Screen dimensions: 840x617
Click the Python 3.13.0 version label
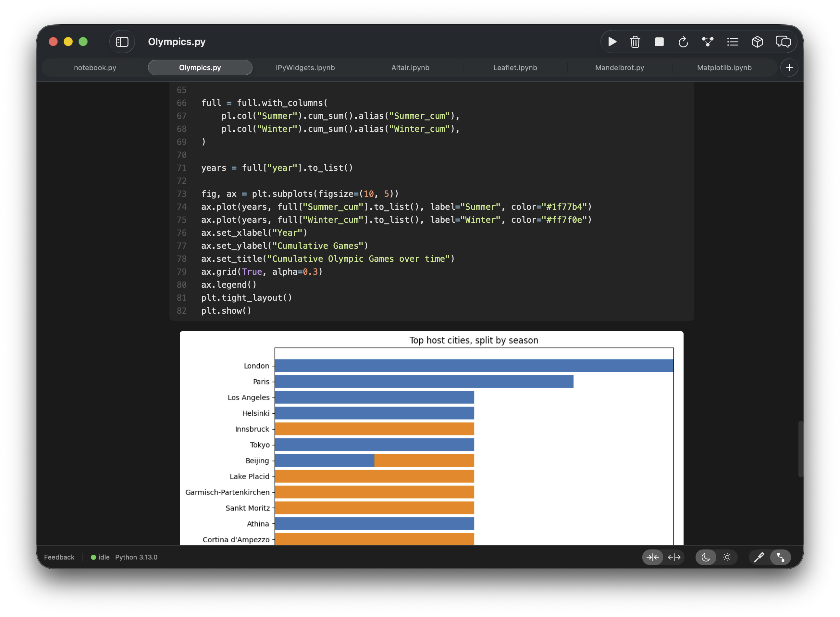click(136, 557)
